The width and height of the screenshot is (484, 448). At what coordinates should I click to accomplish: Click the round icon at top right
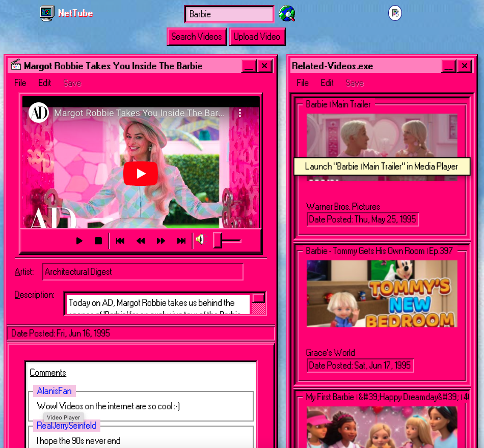(395, 13)
